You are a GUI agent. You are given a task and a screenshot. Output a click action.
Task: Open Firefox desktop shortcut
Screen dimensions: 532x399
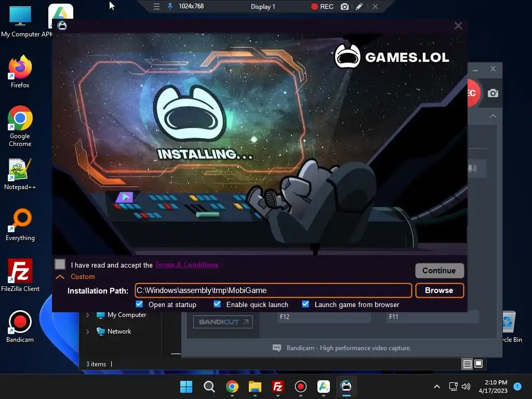coord(20,72)
